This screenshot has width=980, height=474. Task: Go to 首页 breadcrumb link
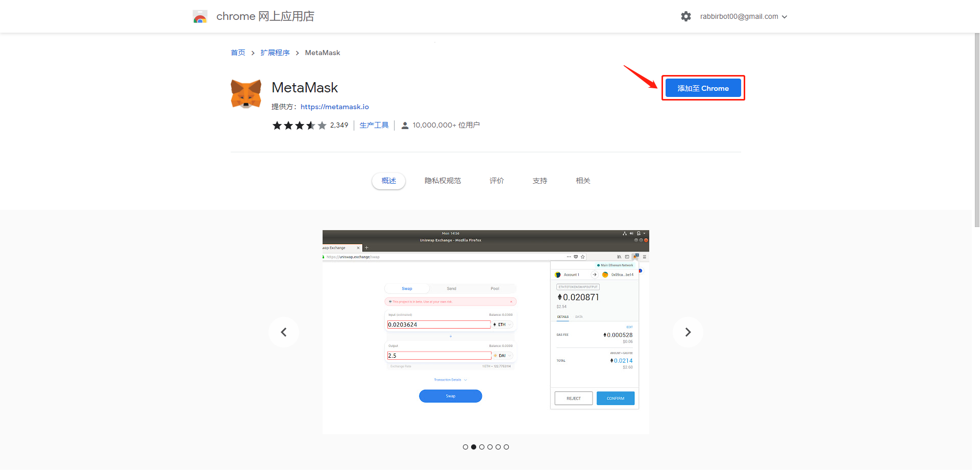tap(238, 53)
